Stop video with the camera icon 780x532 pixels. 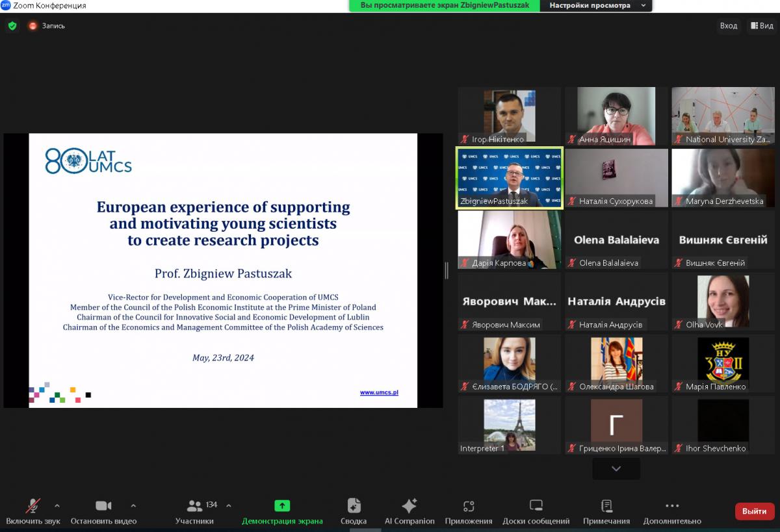[103, 506]
